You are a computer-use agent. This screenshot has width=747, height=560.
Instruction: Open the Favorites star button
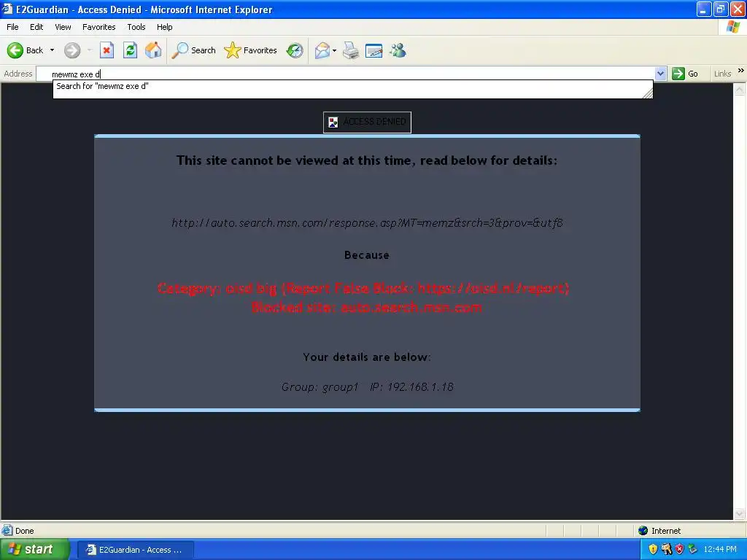pos(251,50)
